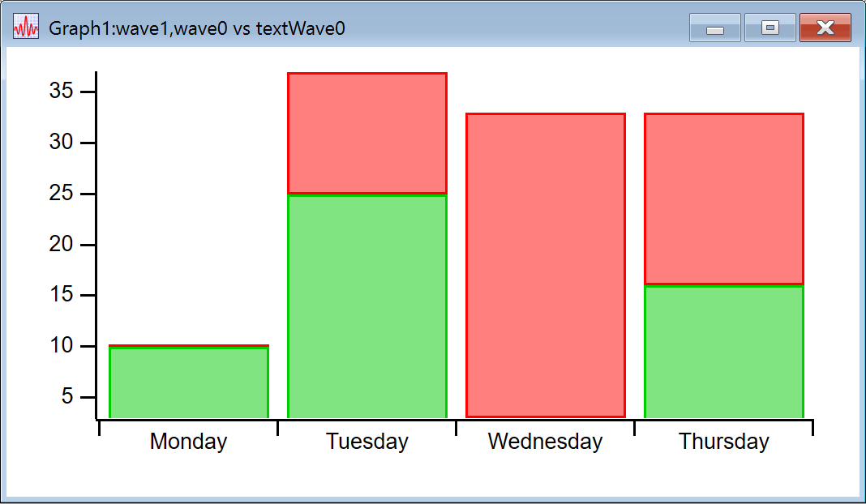Minimize the Graph1 window

pos(714,28)
